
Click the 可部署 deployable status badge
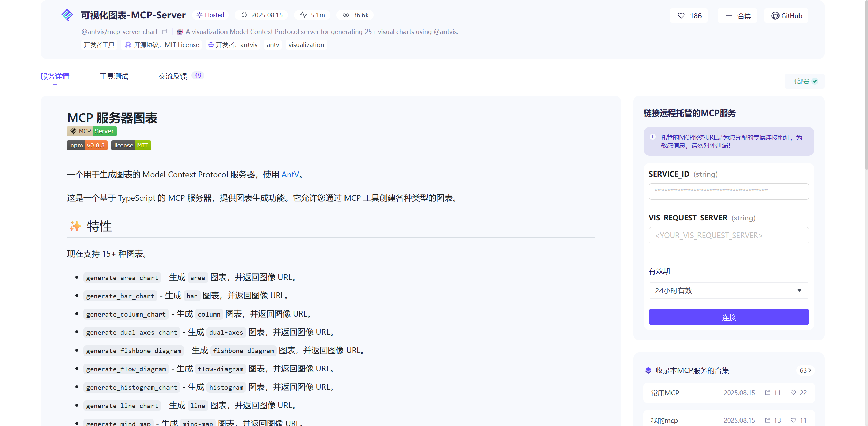click(804, 81)
